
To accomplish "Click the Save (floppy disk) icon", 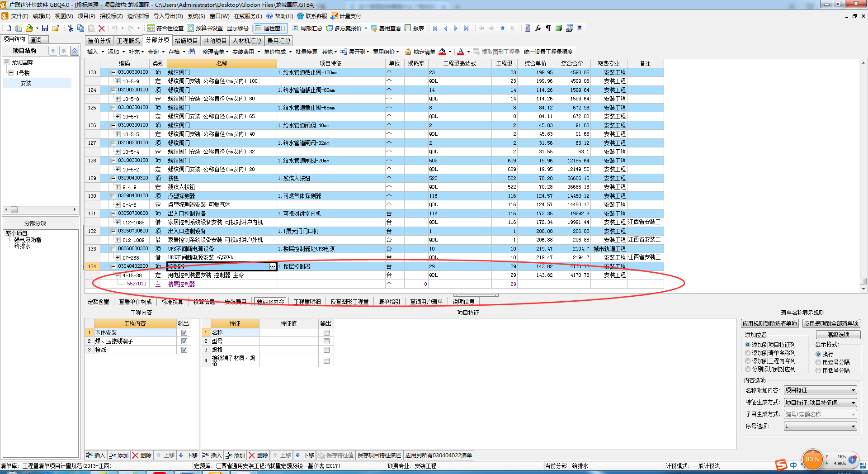I will pyautogui.click(x=45, y=28).
